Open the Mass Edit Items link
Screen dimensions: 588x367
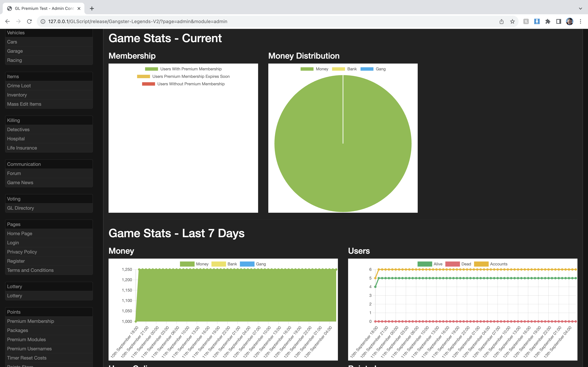tap(24, 104)
